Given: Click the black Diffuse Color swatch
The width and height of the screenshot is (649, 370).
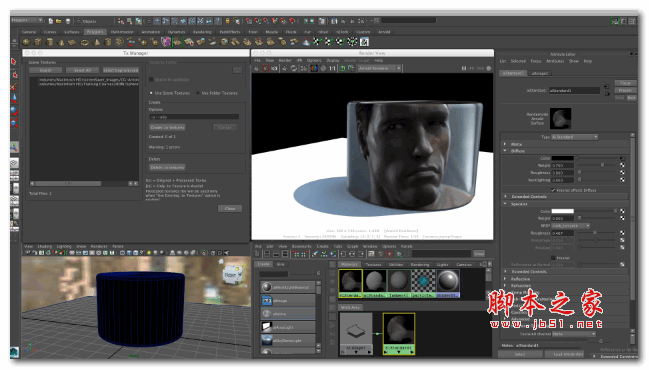Looking at the screenshot, I should click(x=562, y=158).
